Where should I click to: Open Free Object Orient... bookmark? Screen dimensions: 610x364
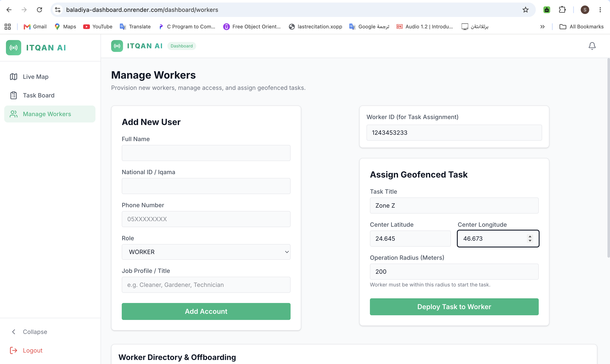(x=252, y=26)
